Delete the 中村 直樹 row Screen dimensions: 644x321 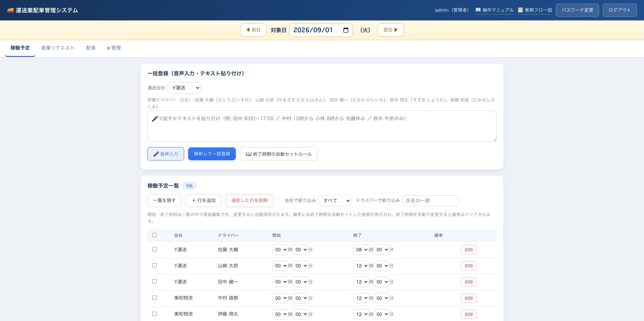click(469, 298)
